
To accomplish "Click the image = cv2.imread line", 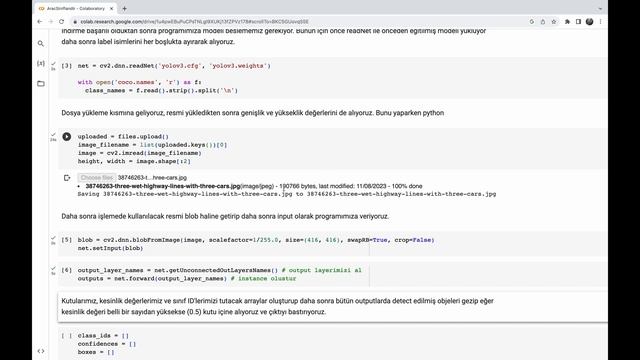I will tap(140, 153).
